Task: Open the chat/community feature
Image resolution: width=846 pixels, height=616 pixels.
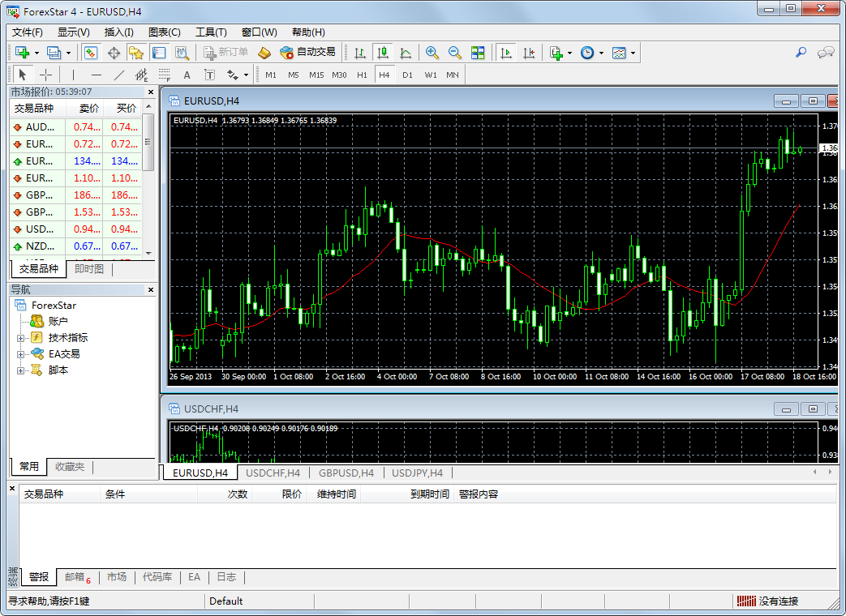Action: tap(826, 52)
